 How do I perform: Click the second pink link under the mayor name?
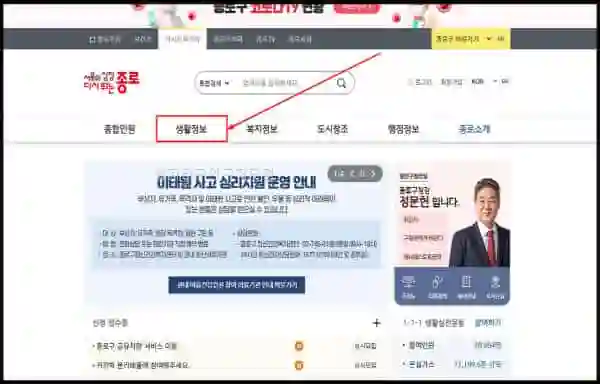coord(423,238)
